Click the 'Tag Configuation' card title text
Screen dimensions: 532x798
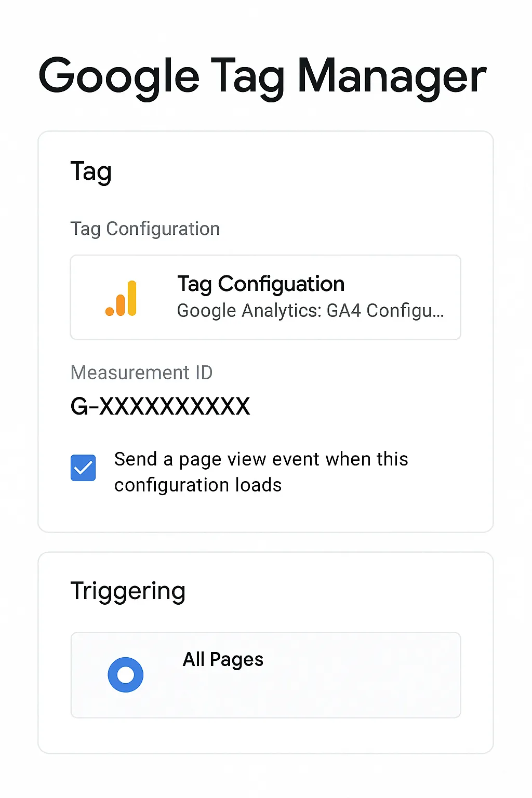(x=261, y=284)
